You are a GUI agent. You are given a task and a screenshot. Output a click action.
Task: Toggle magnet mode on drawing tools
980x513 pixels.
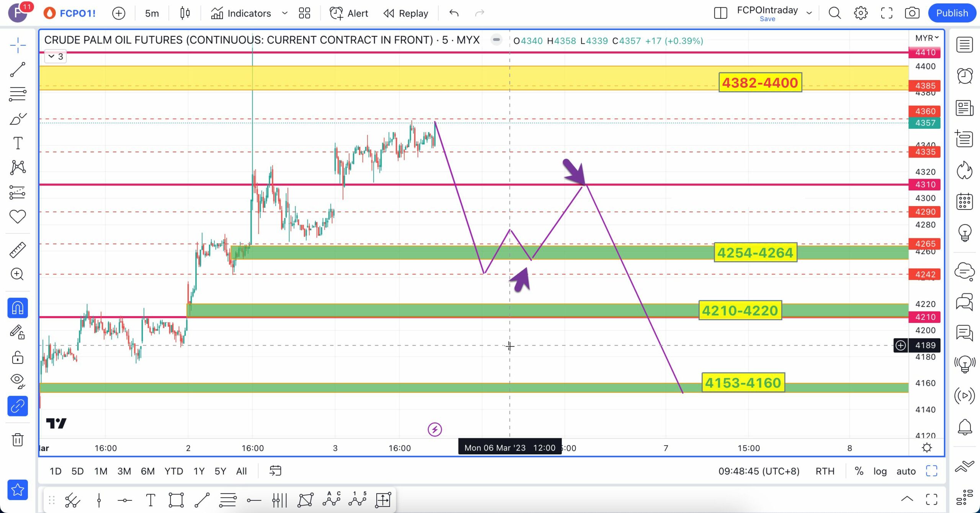(x=18, y=308)
